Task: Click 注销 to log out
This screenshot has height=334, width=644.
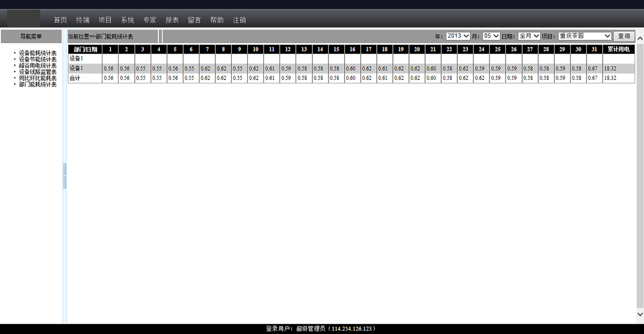Action: pyautogui.click(x=239, y=20)
